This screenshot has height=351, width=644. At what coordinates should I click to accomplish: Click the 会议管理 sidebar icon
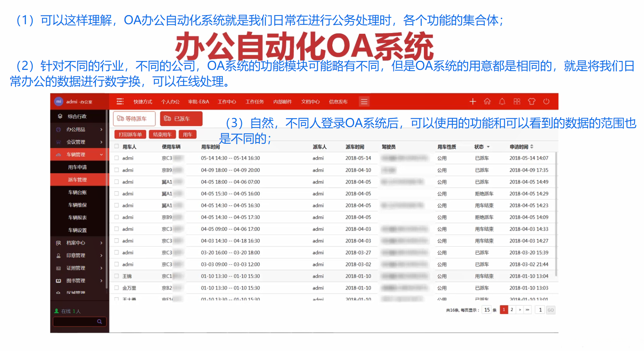click(x=59, y=142)
